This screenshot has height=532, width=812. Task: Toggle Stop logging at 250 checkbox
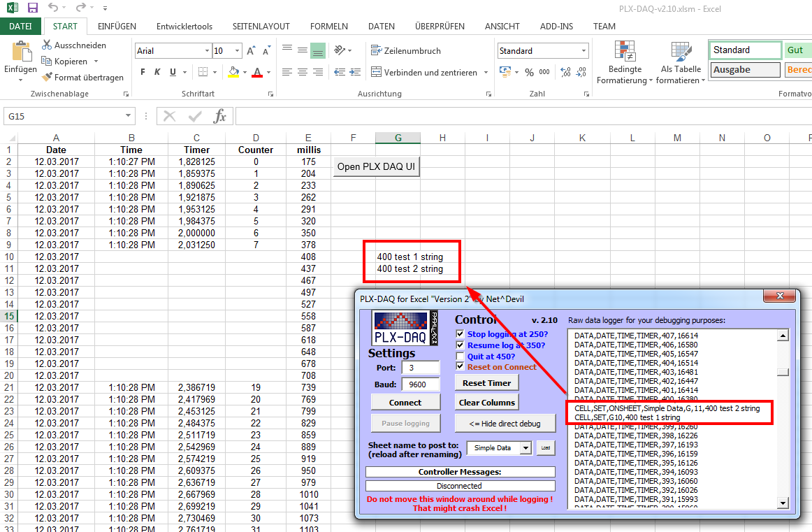tap(460, 333)
